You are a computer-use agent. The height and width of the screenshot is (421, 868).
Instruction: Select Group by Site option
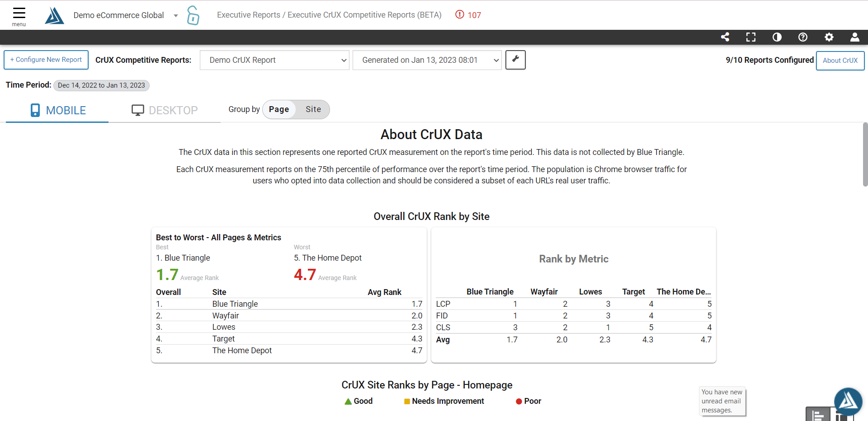[x=313, y=109]
